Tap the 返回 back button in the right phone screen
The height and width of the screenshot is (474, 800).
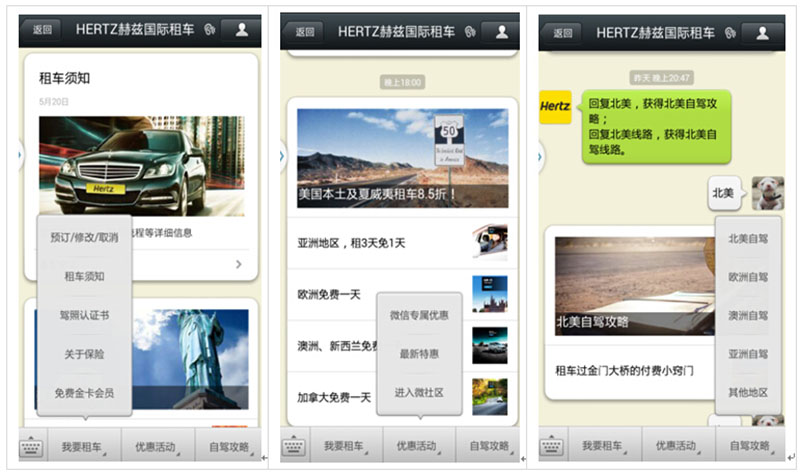pos(562,33)
